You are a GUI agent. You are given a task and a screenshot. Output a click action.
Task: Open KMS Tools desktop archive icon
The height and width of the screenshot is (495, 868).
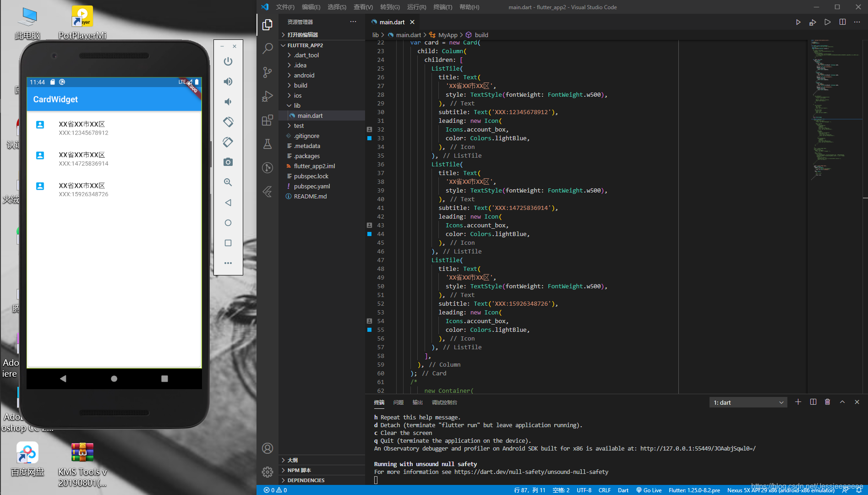tap(82, 464)
